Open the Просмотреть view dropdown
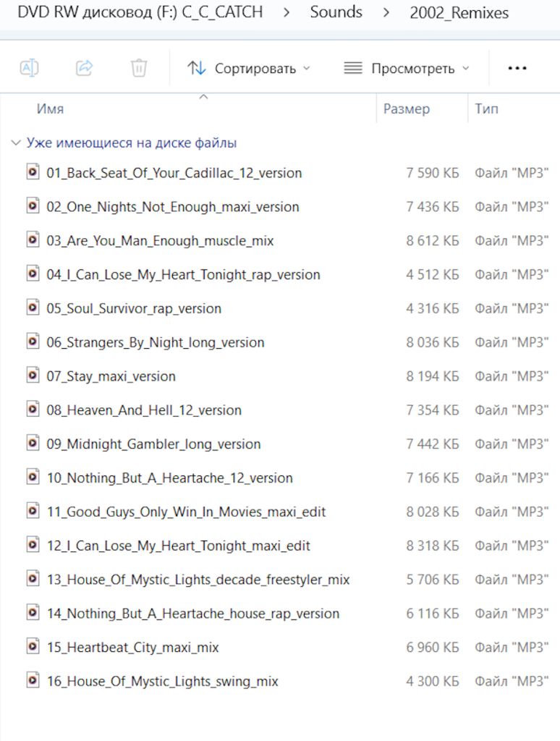 [407, 69]
